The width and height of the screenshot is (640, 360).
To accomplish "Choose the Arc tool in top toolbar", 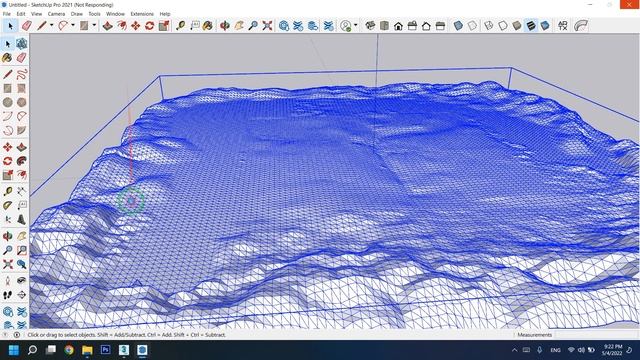I will tap(63, 26).
